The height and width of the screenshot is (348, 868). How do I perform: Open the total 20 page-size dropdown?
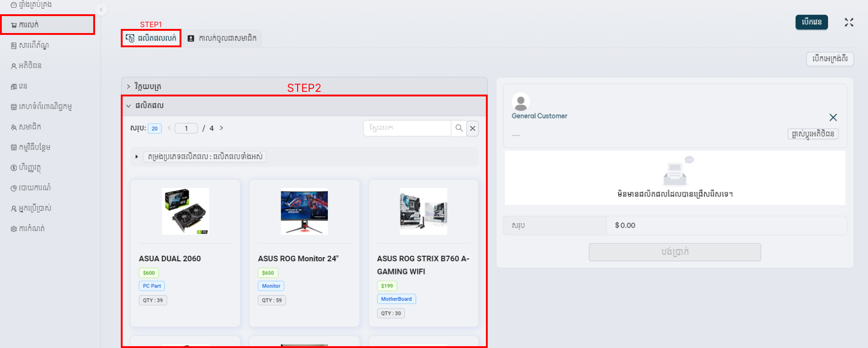click(x=154, y=129)
